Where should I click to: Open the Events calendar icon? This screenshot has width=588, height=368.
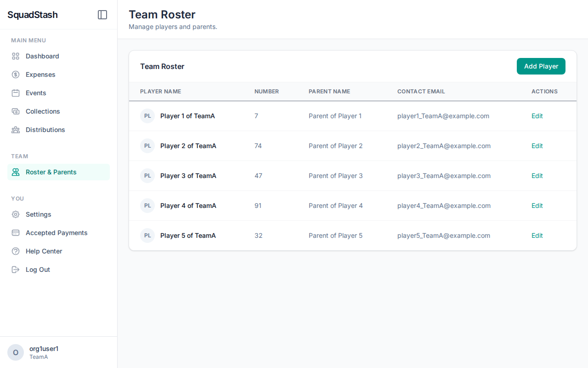tap(15, 92)
